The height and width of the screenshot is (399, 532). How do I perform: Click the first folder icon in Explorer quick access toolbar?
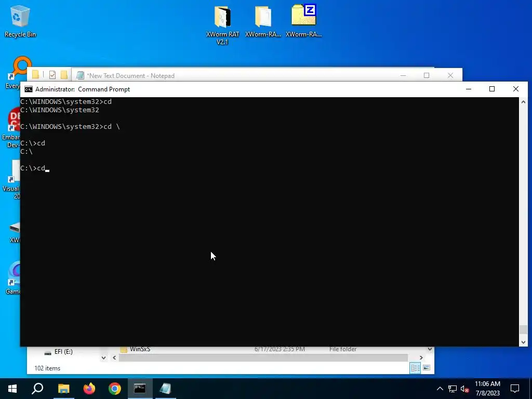pyautogui.click(x=36, y=75)
